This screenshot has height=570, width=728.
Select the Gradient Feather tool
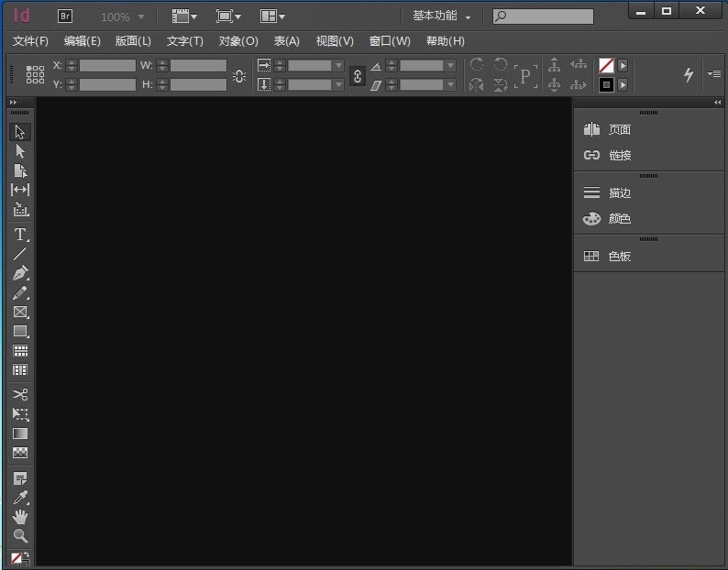pyautogui.click(x=20, y=453)
